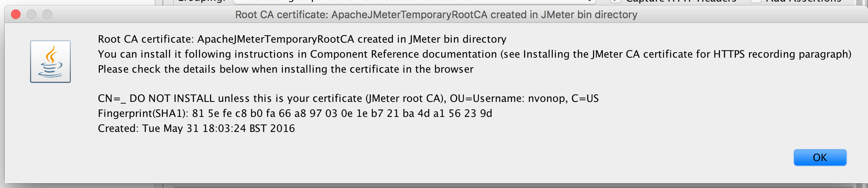Click the dialog title bar text
The width and height of the screenshot is (868, 188).
click(436, 15)
